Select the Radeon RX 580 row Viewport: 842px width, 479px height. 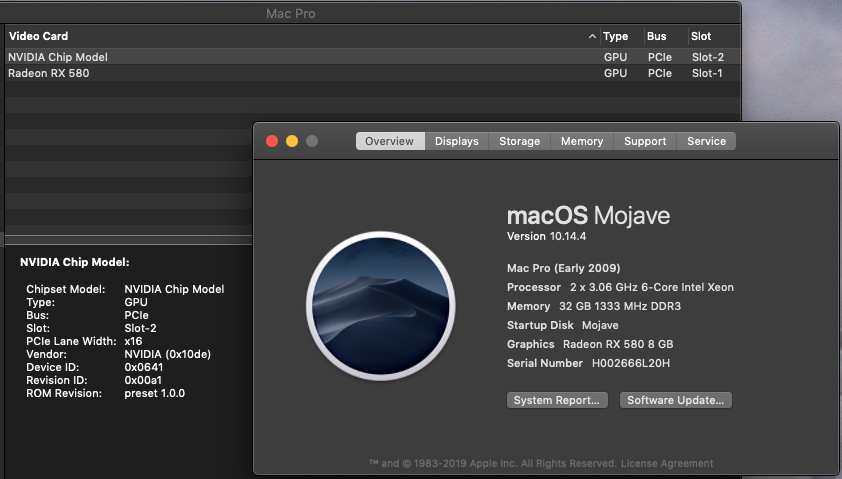tap(373, 73)
